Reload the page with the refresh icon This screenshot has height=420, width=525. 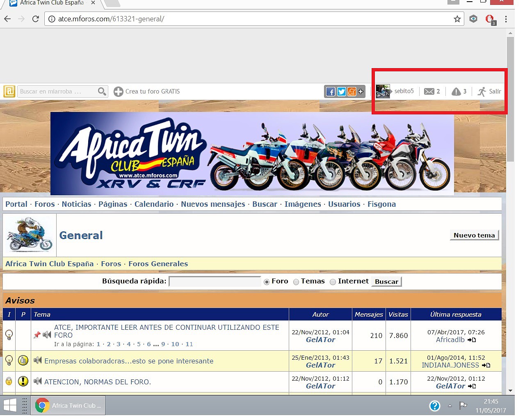click(x=36, y=19)
